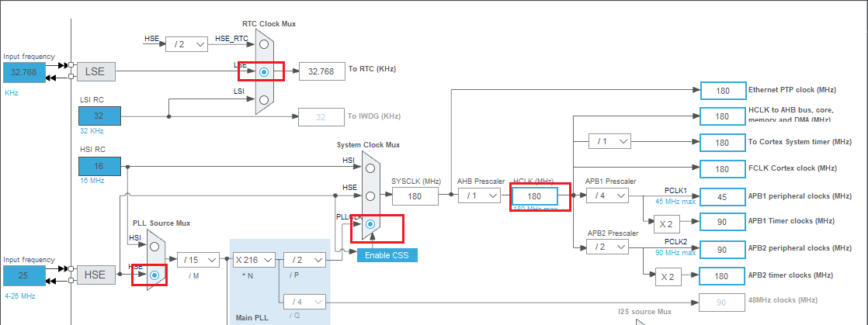Edit the 25 MHz HSE input frequency
This screenshot has height=325, width=868.
[x=24, y=276]
